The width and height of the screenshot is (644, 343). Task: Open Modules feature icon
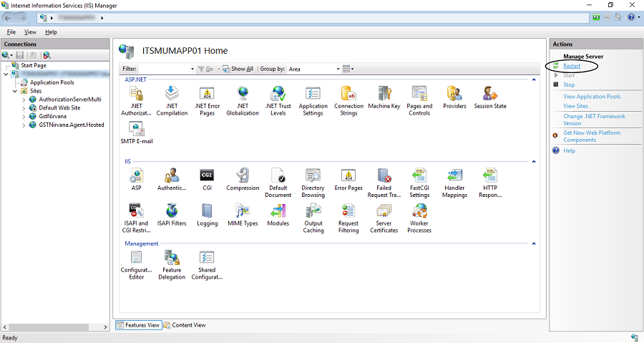(x=278, y=215)
